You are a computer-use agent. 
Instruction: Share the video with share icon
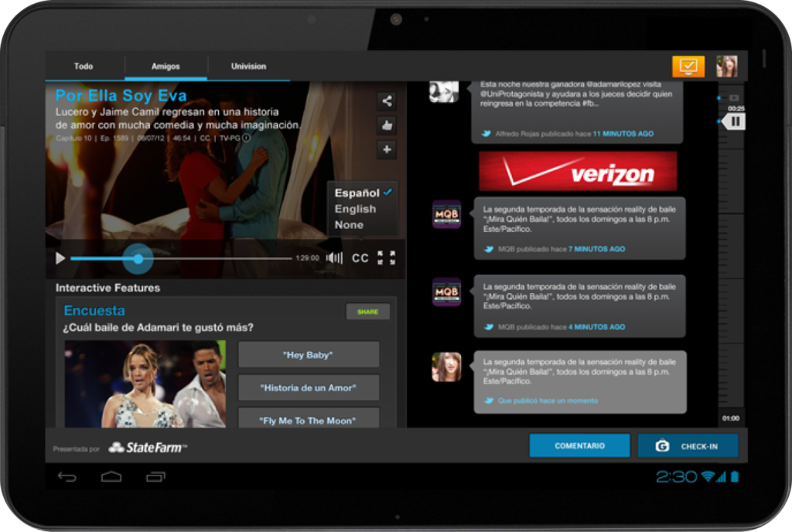click(387, 101)
